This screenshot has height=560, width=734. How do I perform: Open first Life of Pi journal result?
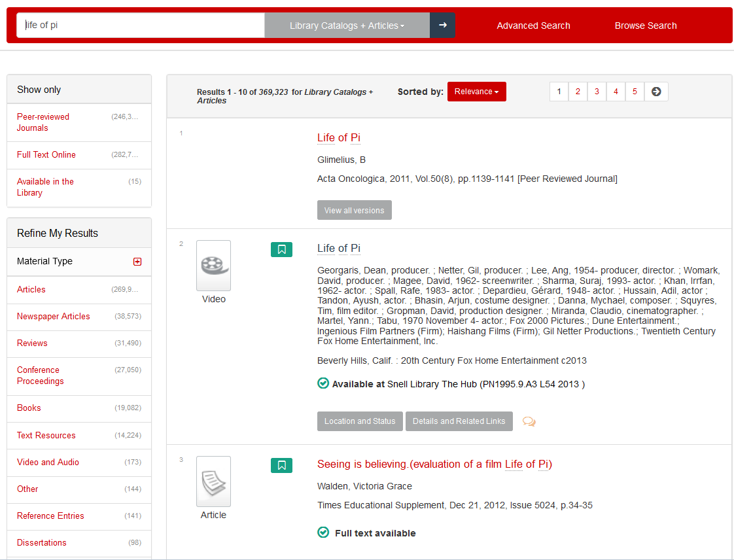click(x=339, y=137)
